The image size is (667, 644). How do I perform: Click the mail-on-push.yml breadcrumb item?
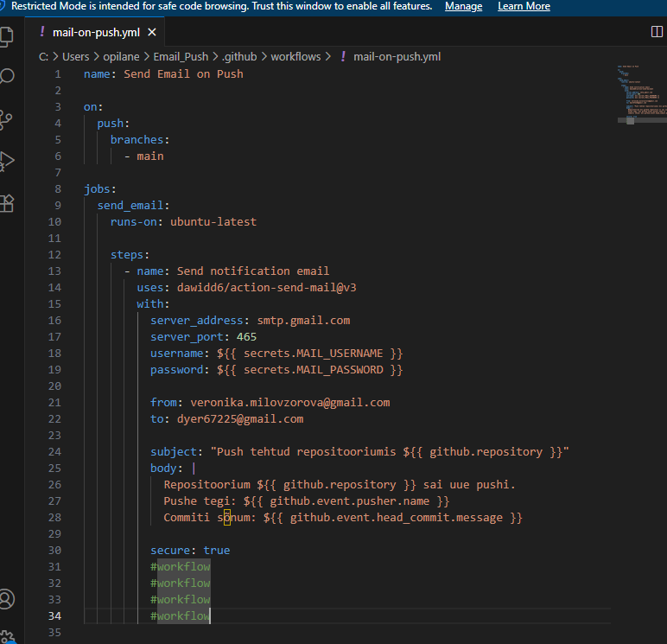(x=397, y=57)
